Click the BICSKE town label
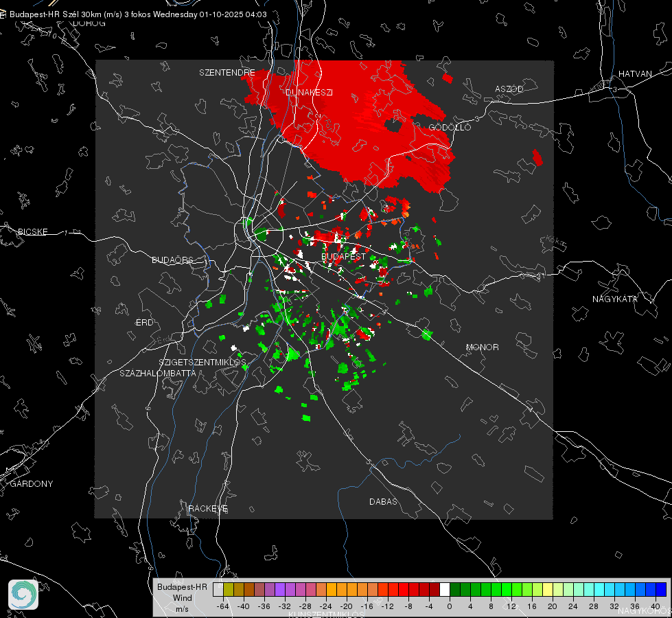This screenshot has height=618, width=672. [32, 231]
